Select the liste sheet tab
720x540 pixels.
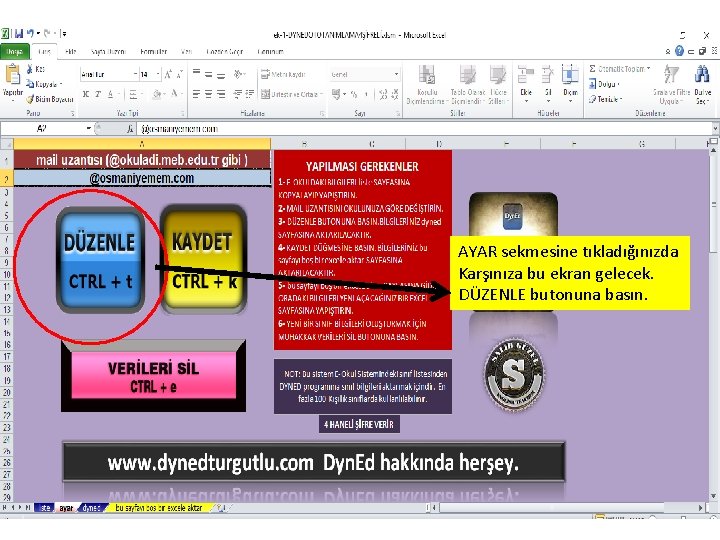pos(45,508)
